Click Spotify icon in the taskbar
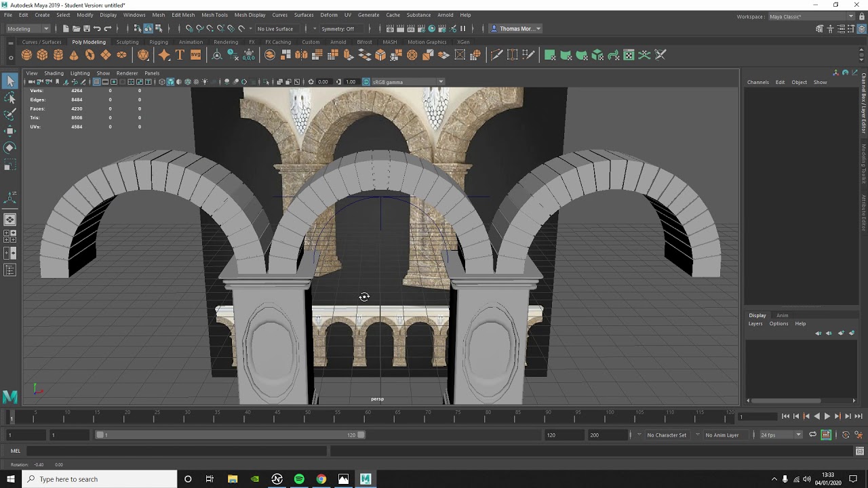Viewport: 868px width, 488px height. coord(299,479)
